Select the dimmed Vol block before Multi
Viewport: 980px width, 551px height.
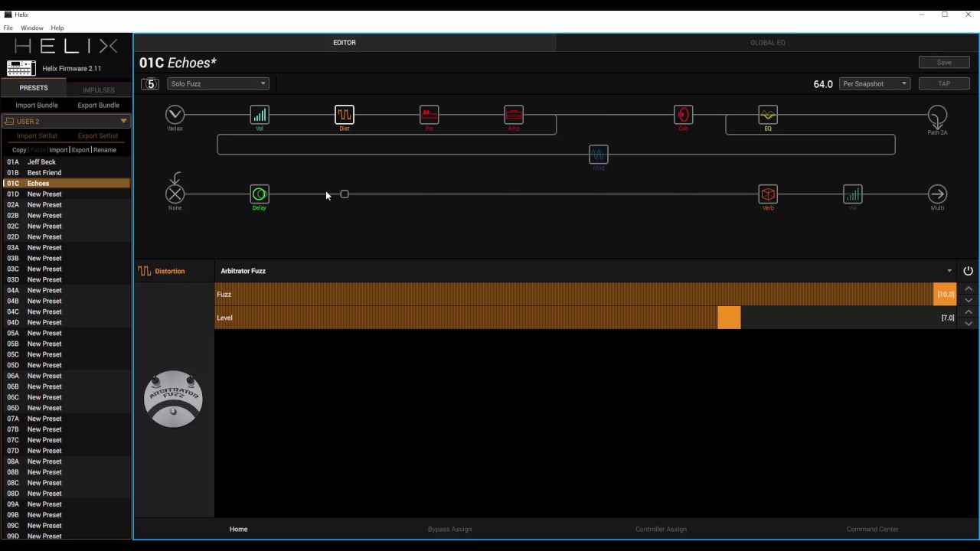click(x=853, y=194)
